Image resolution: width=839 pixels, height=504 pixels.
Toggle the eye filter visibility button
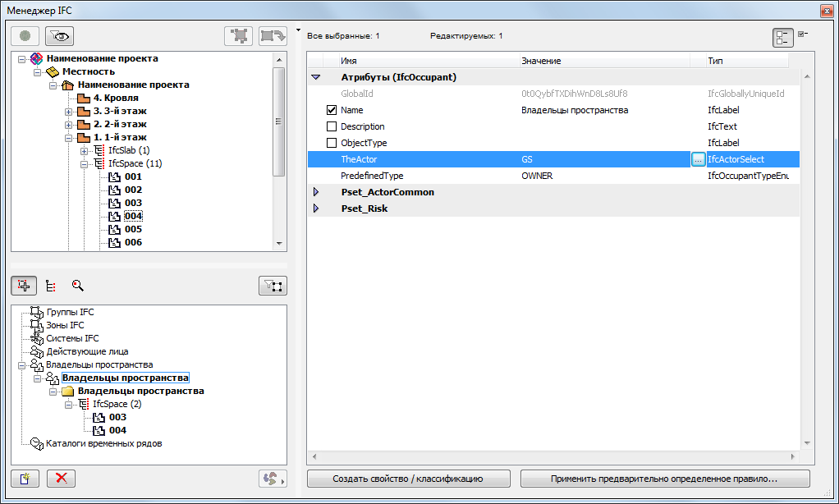59,36
